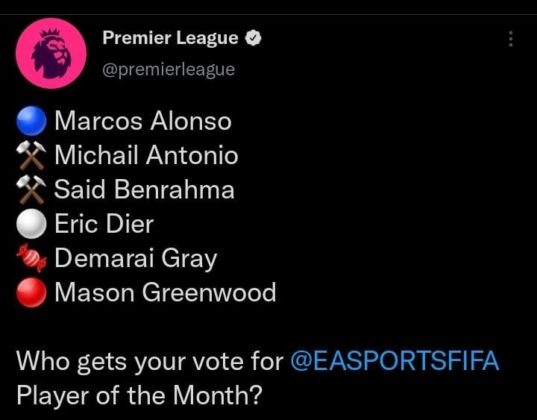Open the @EASPORTSFIFA mention link

tap(395, 360)
